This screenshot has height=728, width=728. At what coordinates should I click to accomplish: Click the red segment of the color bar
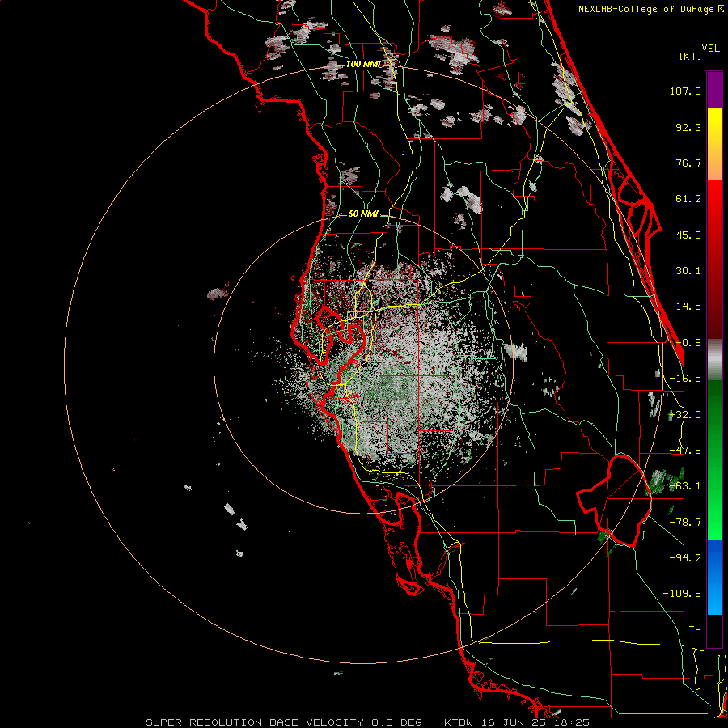pos(714,259)
